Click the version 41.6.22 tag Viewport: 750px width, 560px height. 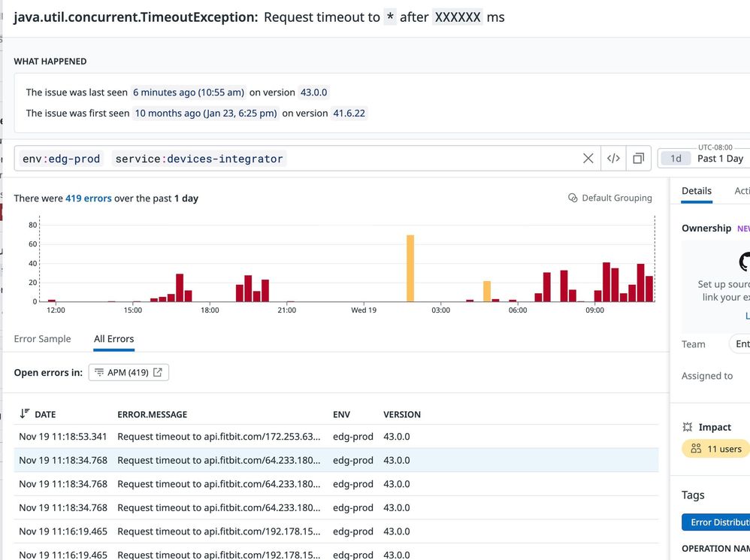[x=349, y=114]
